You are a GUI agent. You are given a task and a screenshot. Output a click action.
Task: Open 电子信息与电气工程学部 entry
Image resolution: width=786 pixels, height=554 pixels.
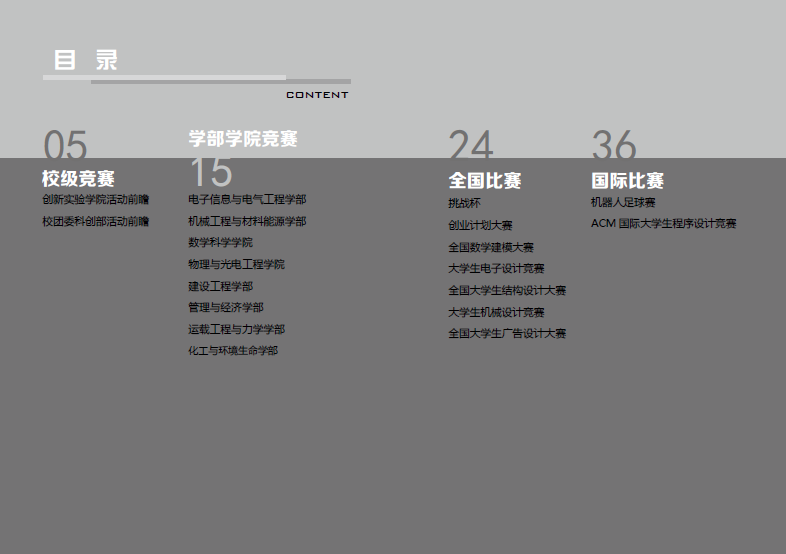247,200
